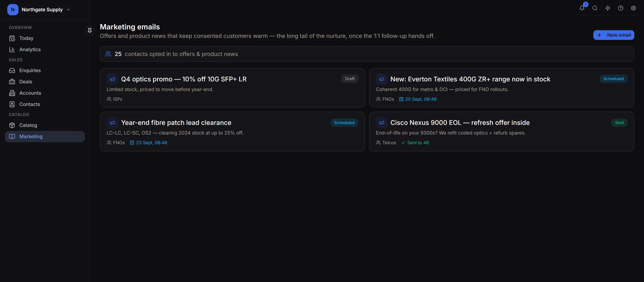Click the Marketing book icon
The height and width of the screenshot is (282, 644).
tap(12, 136)
